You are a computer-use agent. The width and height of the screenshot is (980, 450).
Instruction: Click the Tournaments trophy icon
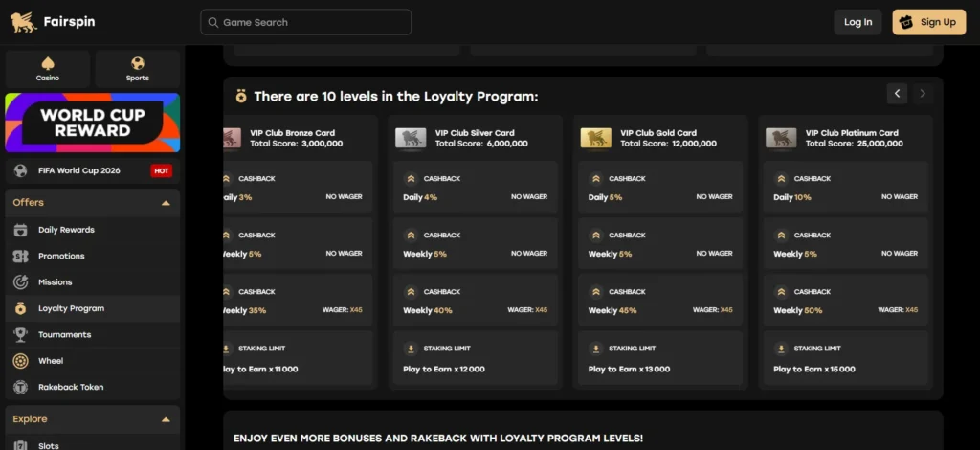21,335
